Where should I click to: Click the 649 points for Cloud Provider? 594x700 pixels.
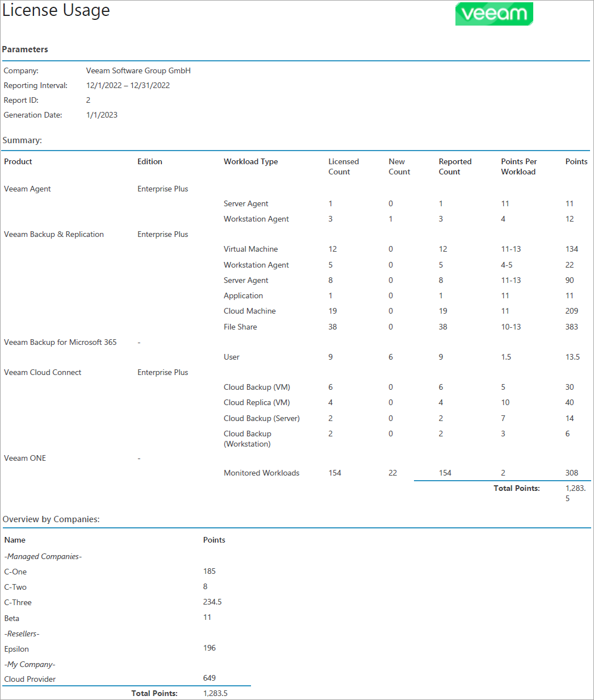(x=210, y=678)
